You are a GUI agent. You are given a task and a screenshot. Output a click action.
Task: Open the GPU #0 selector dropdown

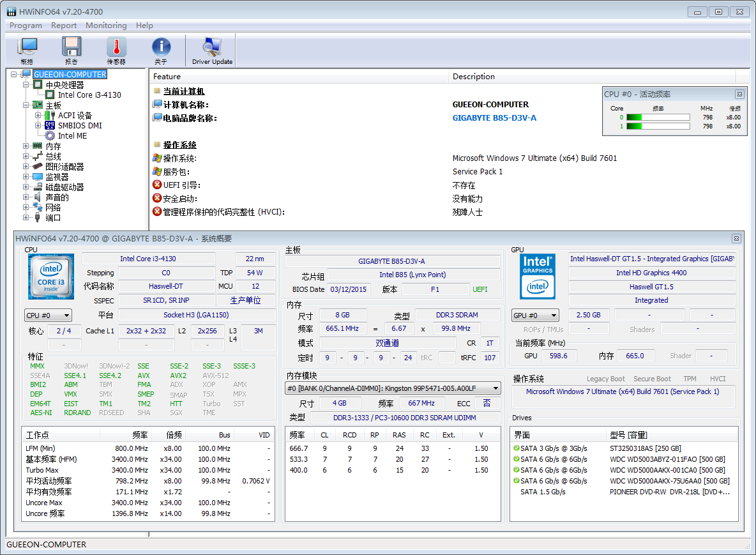click(535, 315)
